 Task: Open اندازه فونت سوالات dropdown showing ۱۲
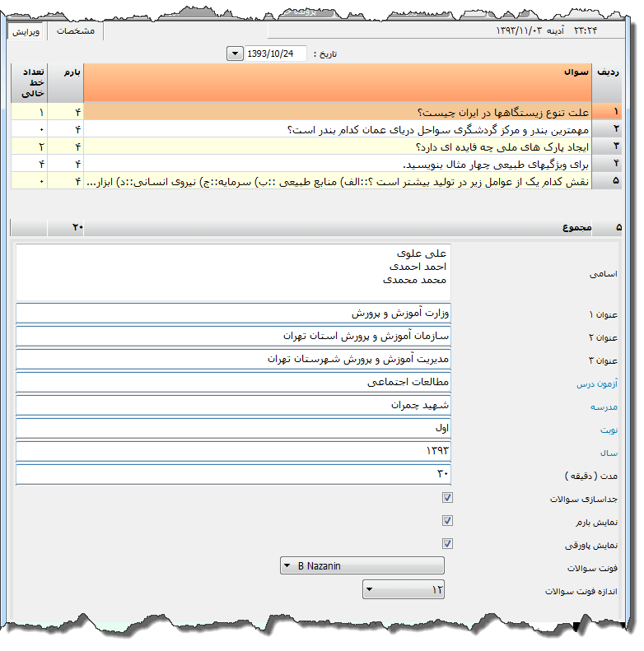click(404, 589)
